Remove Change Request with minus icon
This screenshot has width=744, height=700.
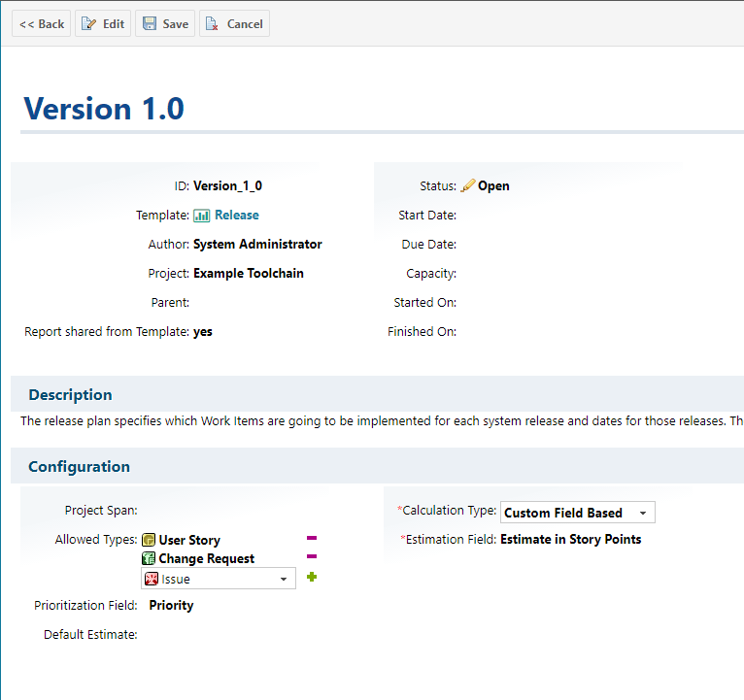pos(312,556)
